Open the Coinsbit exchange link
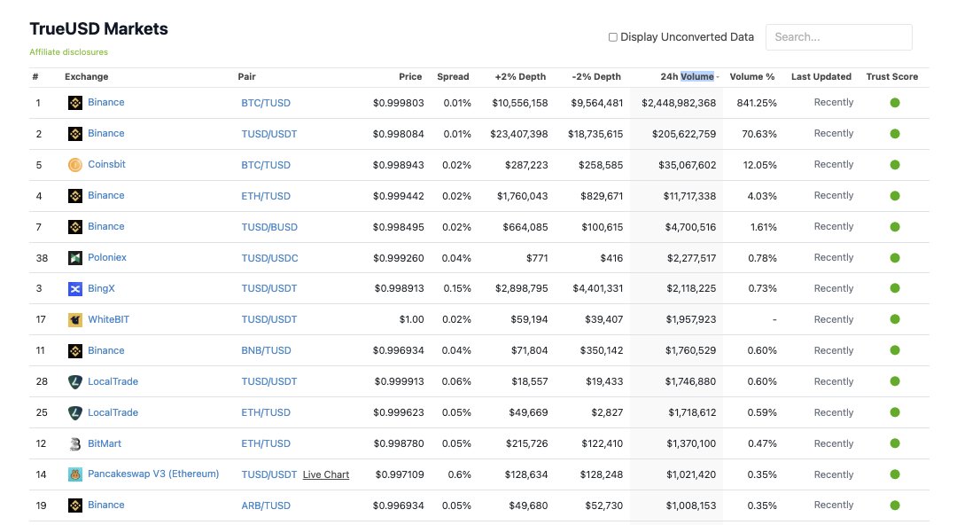 (106, 164)
